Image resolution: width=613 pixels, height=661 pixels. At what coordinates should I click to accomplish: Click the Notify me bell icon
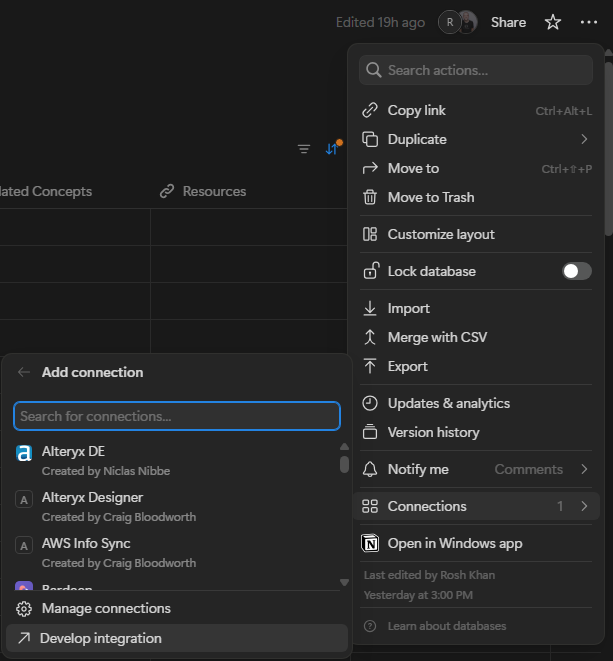pyautogui.click(x=370, y=469)
